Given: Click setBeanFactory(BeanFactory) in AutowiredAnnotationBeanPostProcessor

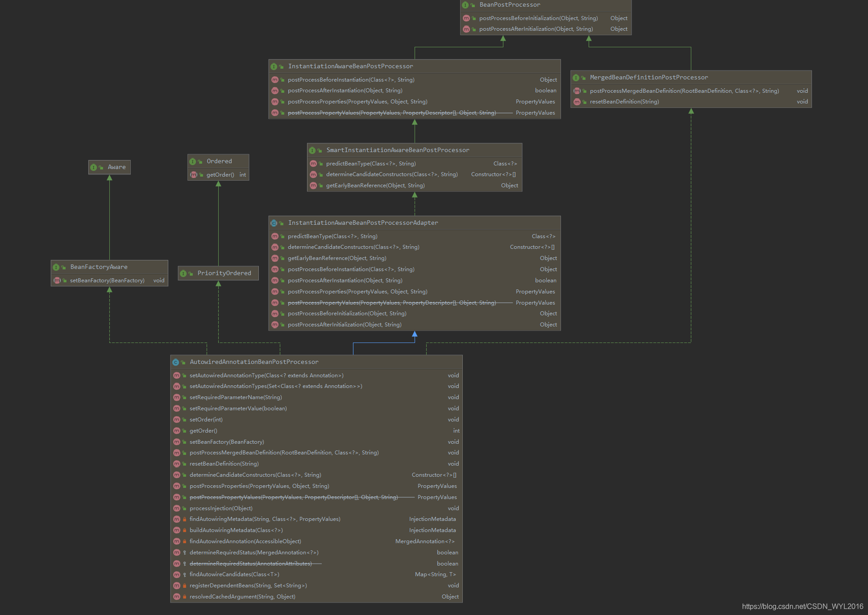Looking at the screenshot, I should pyautogui.click(x=227, y=442).
